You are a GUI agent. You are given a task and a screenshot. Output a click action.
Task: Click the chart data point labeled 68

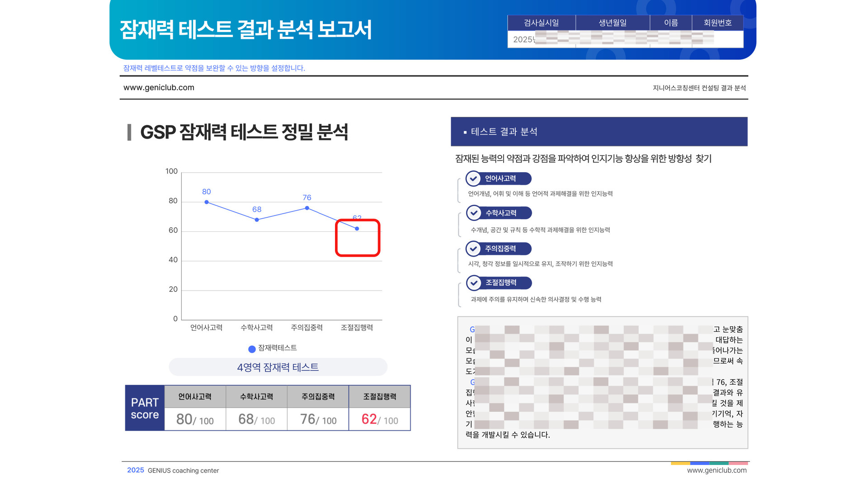click(257, 220)
